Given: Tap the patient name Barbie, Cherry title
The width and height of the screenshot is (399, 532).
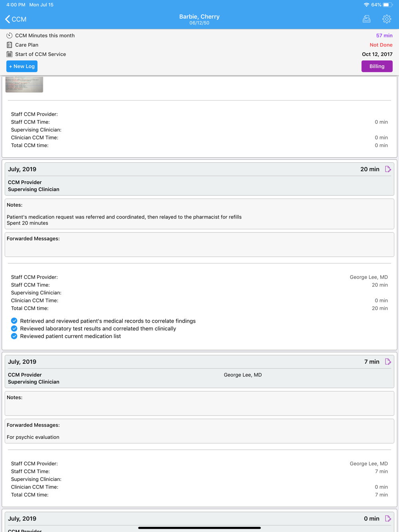Looking at the screenshot, I should tap(199, 17).
